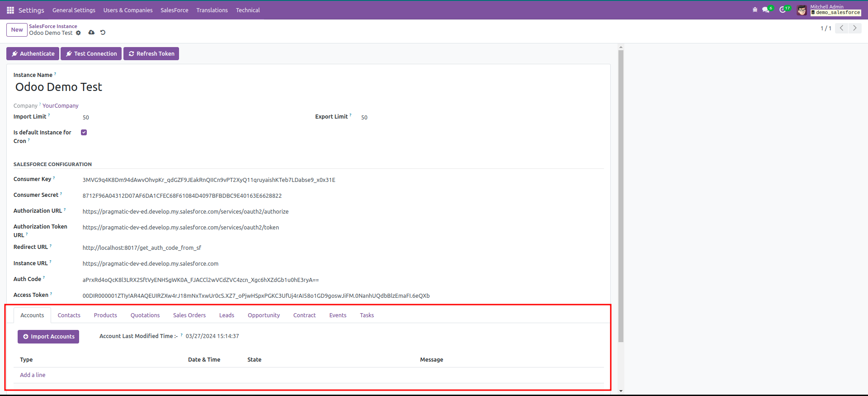Edit Account Last Modified Time value
The image size is (868, 396).
click(x=212, y=336)
